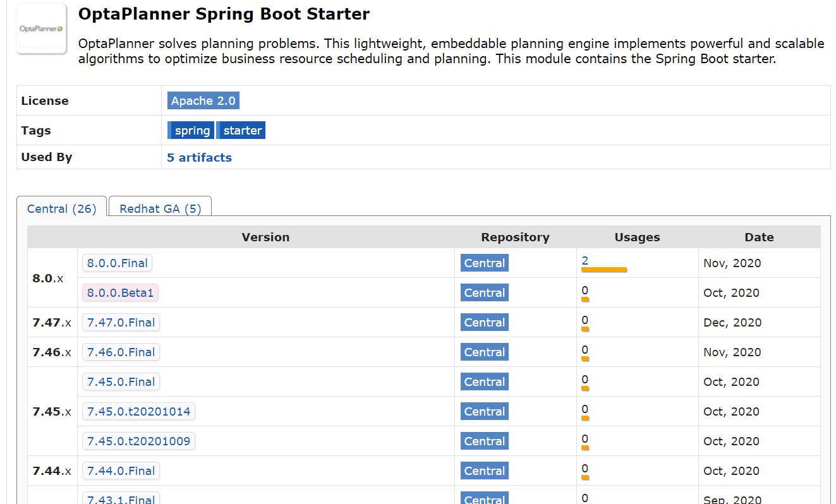Image resolution: width=836 pixels, height=504 pixels.
Task: Click Central repository badge for 8.0.0.Final
Action: 485,263
